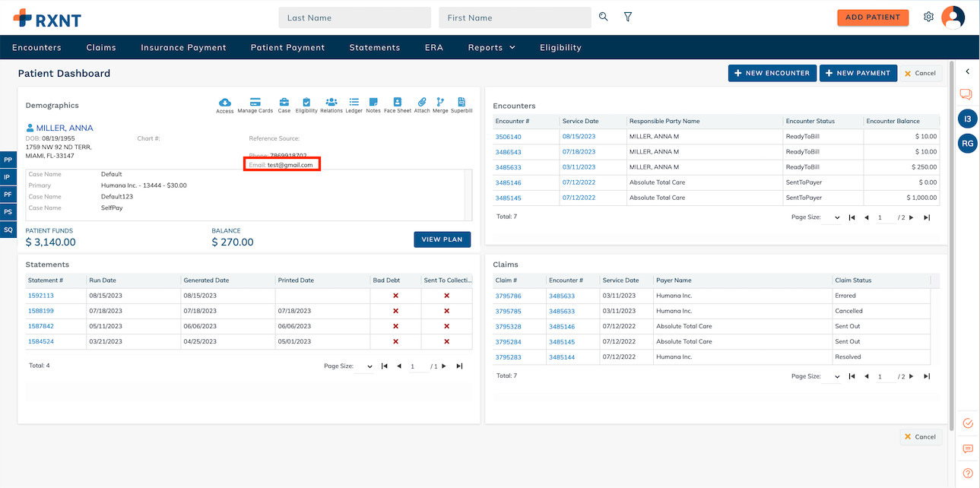
Task: Open the chat bubbles icon in right sidebar
Action: pos(966,94)
